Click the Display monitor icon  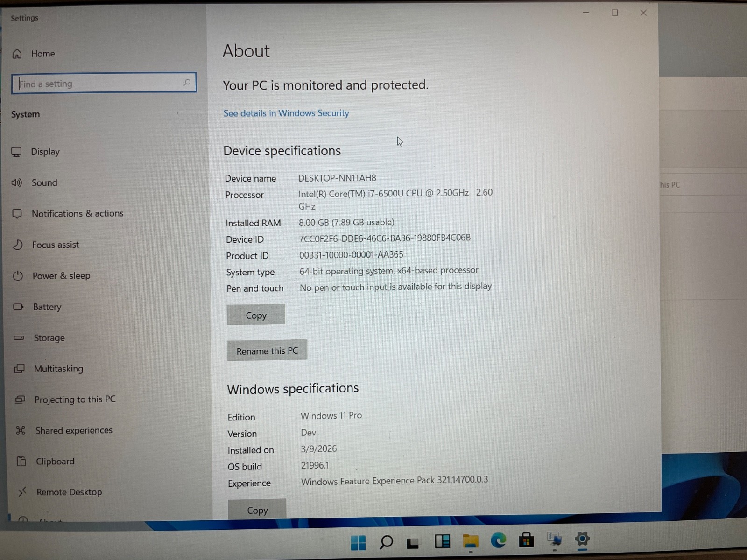click(17, 152)
